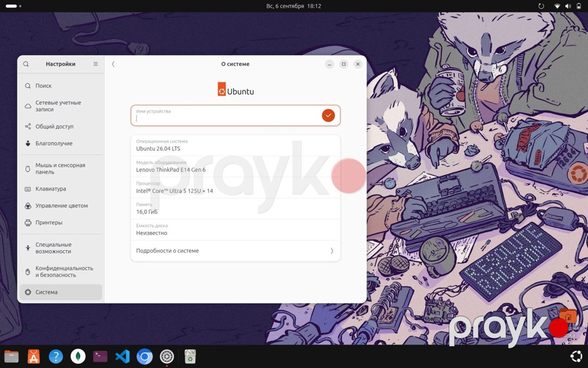Click the gear icon beside Система
The image size is (588, 368).
pyautogui.click(x=28, y=292)
